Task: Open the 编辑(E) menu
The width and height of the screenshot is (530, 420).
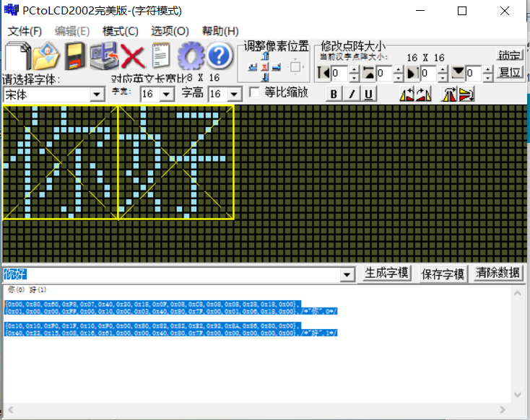Action: point(72,31)
